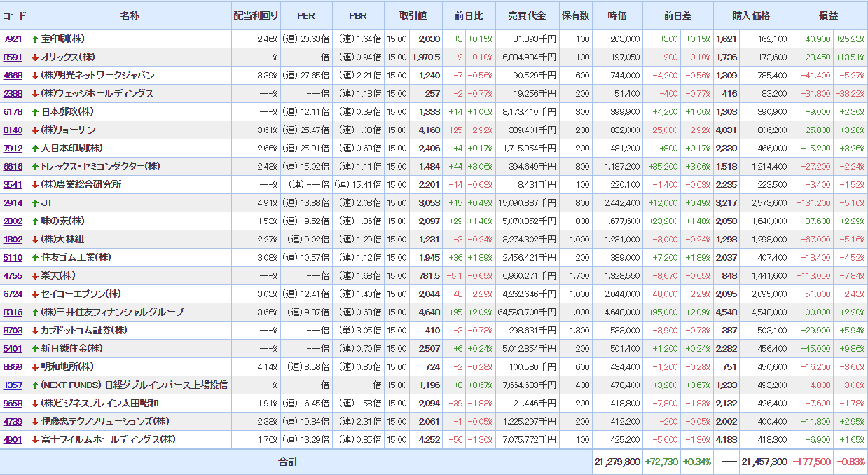Click the 合計 total row label
This screenshot has height=475, width=868.
[x=288, y=462]
